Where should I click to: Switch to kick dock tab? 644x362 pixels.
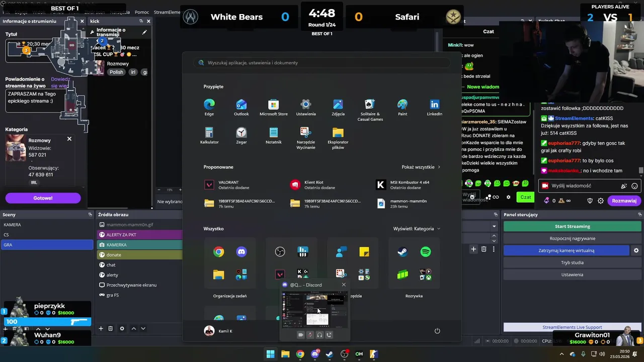pyautogui.click(x=95, y=21)
